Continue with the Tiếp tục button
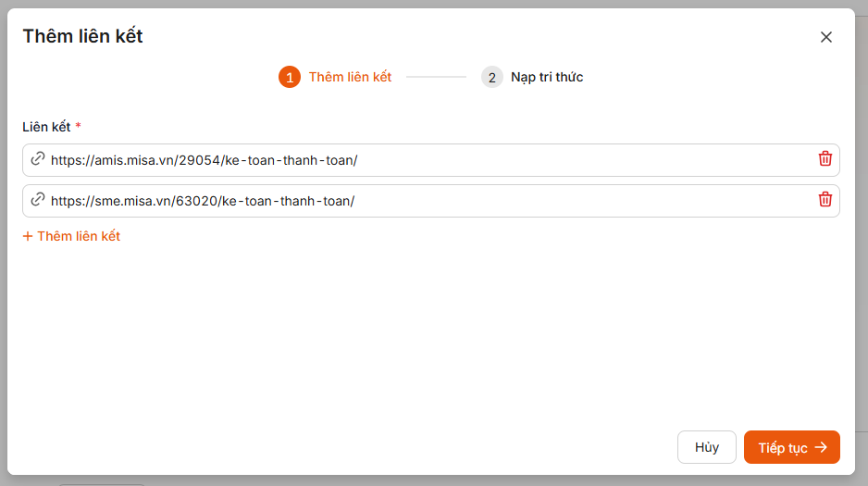This screenshot has height=486, width=868. pyautogui.click(x=791, y=447)
